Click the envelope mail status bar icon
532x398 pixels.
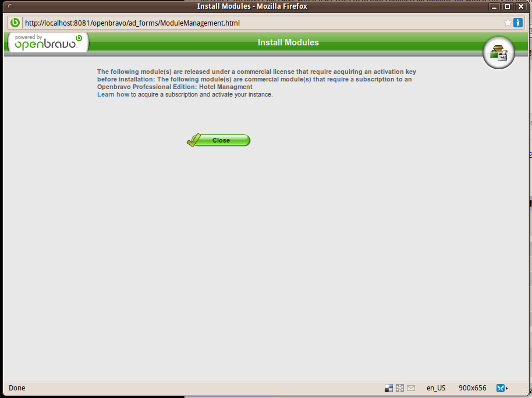[411, 388]
